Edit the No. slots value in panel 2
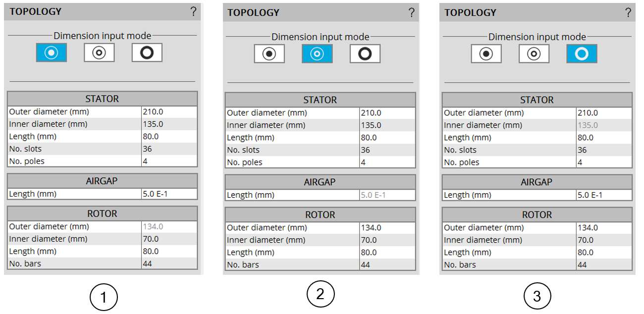This screenshot has width=644, height=314. pyautogui.click(x=387, y=150)
